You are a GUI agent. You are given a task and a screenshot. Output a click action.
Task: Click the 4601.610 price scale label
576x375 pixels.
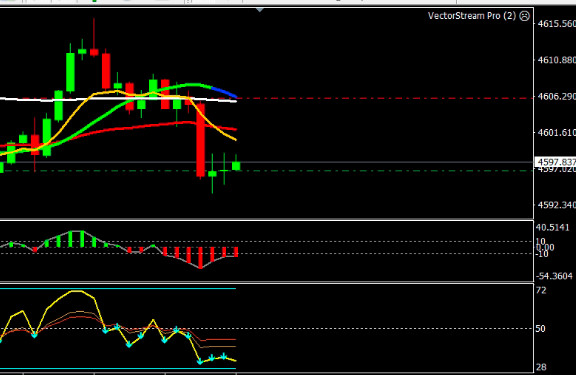point(556,132)
